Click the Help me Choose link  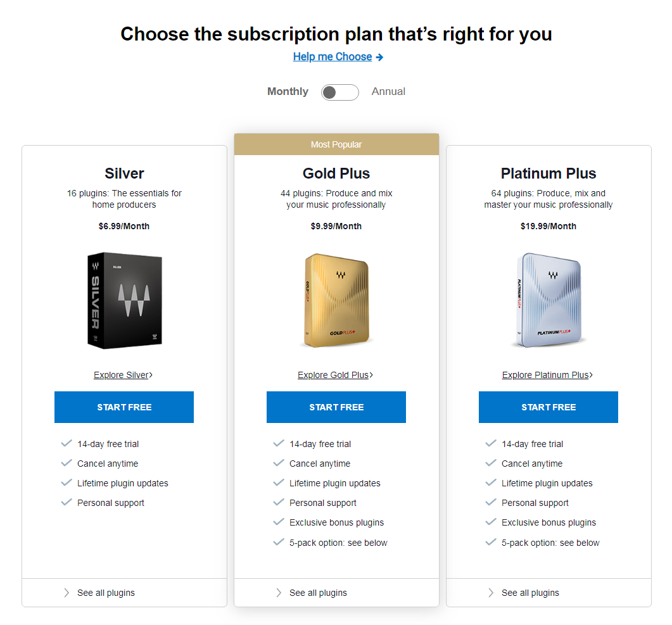click(x=333, y=57)
